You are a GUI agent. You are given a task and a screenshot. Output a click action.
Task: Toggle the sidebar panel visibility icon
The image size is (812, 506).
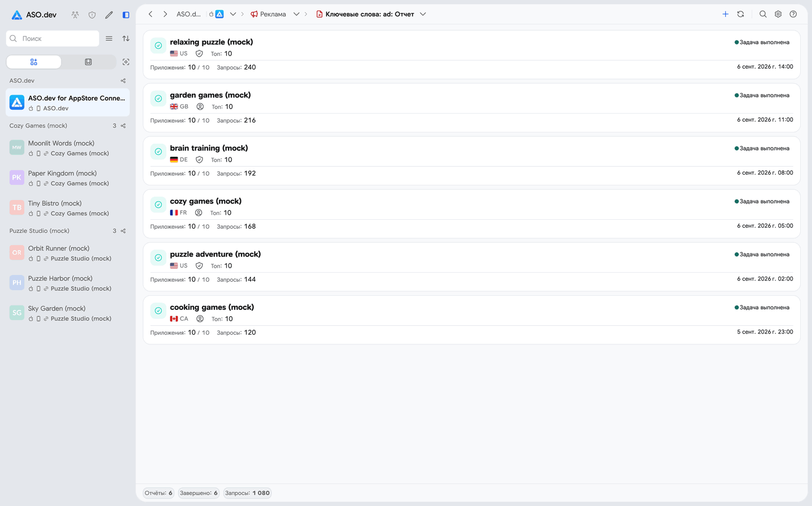126,15
